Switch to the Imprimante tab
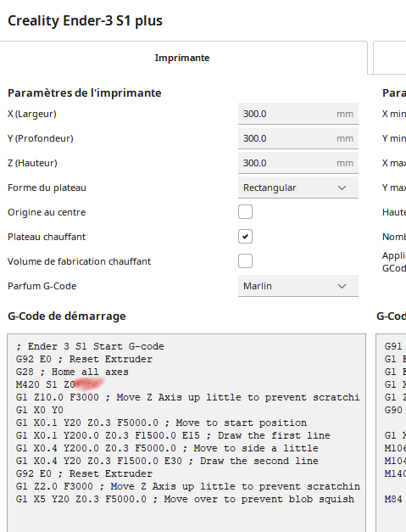406x532 pixels. 182,58
